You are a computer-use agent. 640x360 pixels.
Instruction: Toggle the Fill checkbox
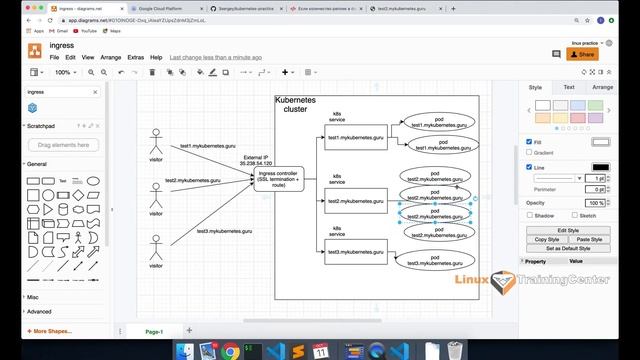(529, 142)
